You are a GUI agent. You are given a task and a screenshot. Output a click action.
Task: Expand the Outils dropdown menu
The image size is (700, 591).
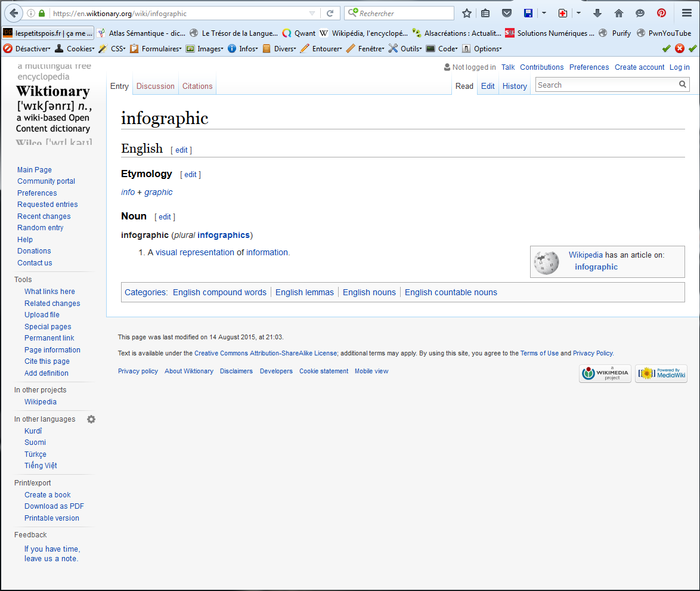(405, 49)
